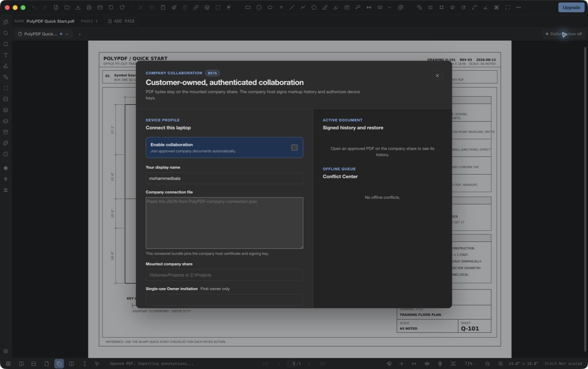Click the print icon
This screenshot has width=588, height=369.
89,8
